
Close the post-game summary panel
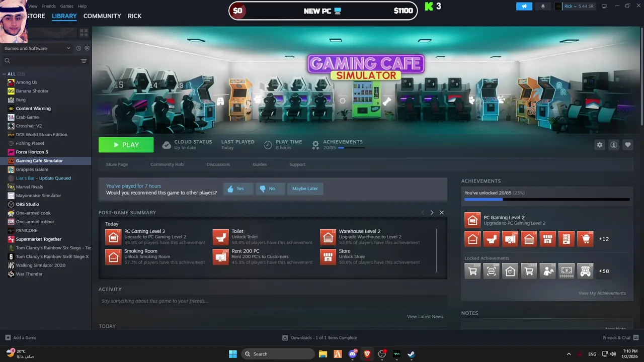coord(442,213)
